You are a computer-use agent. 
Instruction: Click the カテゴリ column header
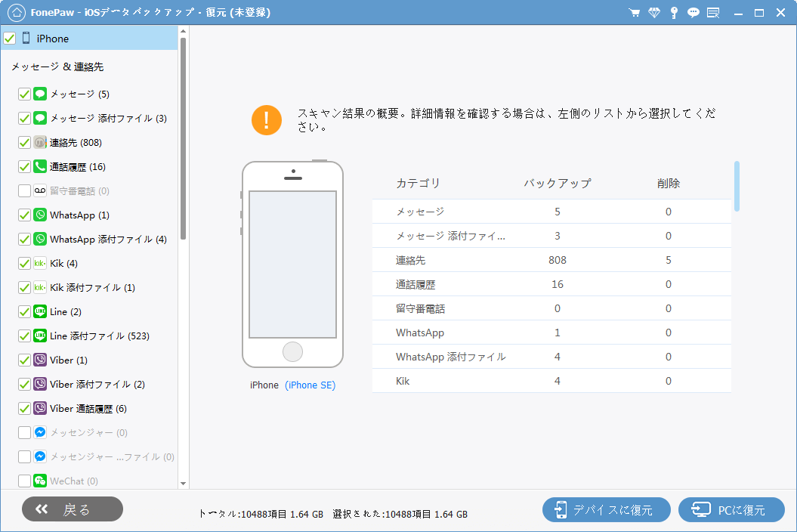click(x=418, y=183)
